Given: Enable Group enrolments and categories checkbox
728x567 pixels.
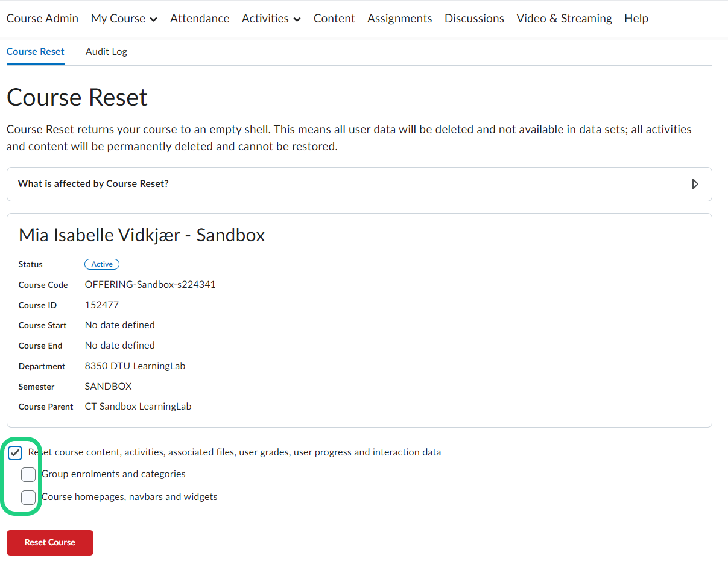Looking at the screenshot, I should (x=28, y=475).
